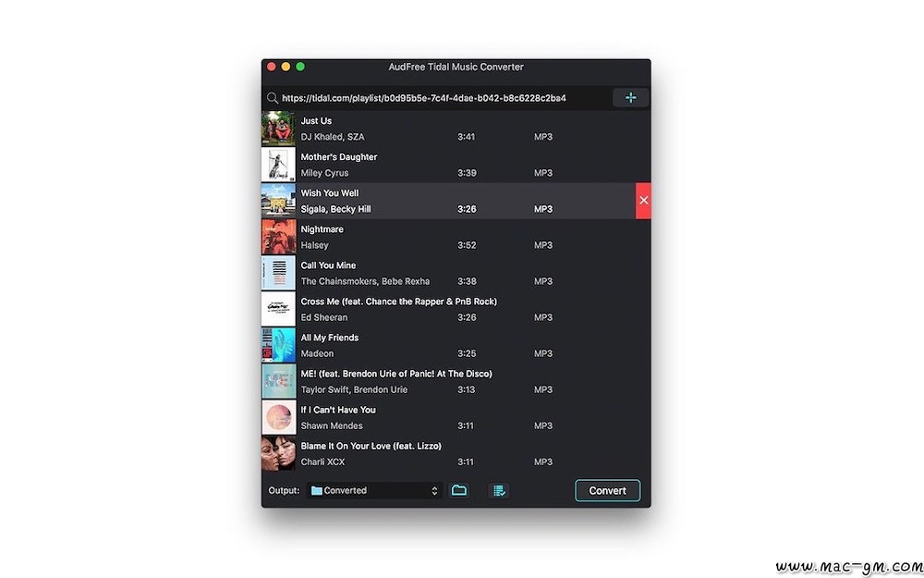Click the Nightmare song title
924x578 pixels.
[322, 228]
